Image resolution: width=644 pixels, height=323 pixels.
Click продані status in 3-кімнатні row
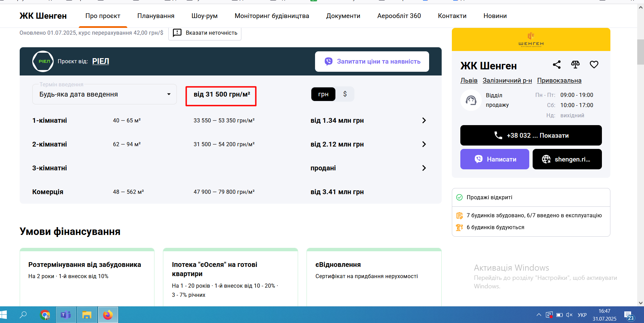click(x=323, y=168)
